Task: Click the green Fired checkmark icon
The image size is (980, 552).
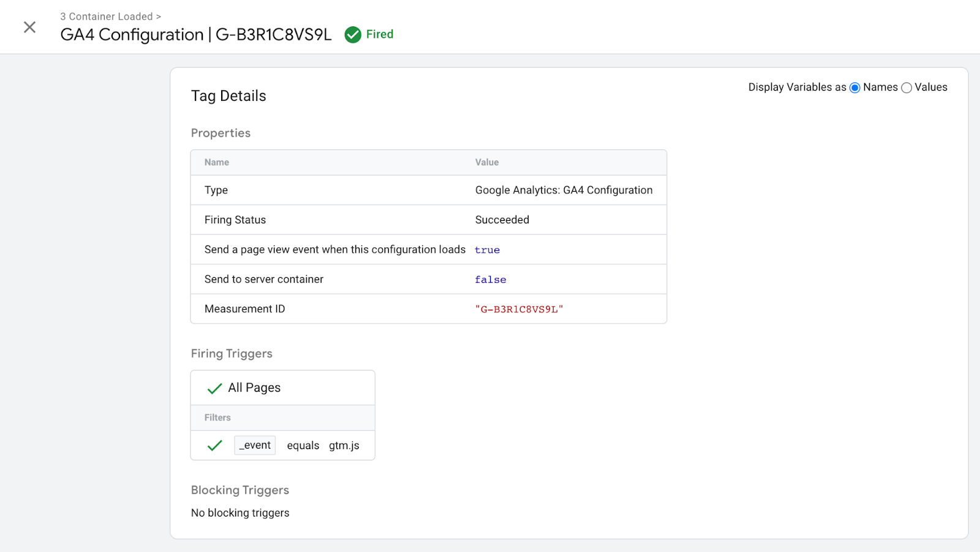Action: (353, 35)
